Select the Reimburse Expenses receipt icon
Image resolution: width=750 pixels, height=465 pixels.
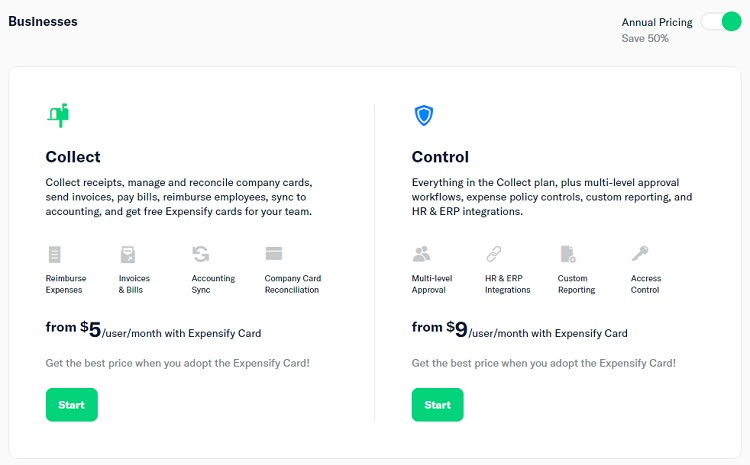click(55, 254)
